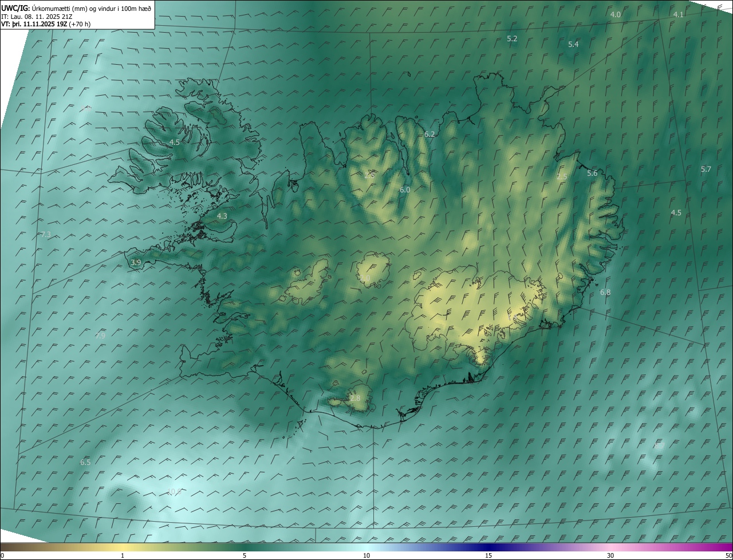Click the colorbar tick label 30

(610, 555)
